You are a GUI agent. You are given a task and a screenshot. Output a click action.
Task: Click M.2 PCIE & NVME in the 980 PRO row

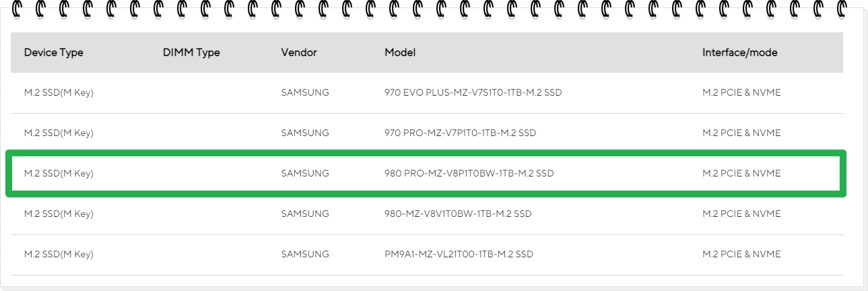pyautogui.click(x=741, y=174)
